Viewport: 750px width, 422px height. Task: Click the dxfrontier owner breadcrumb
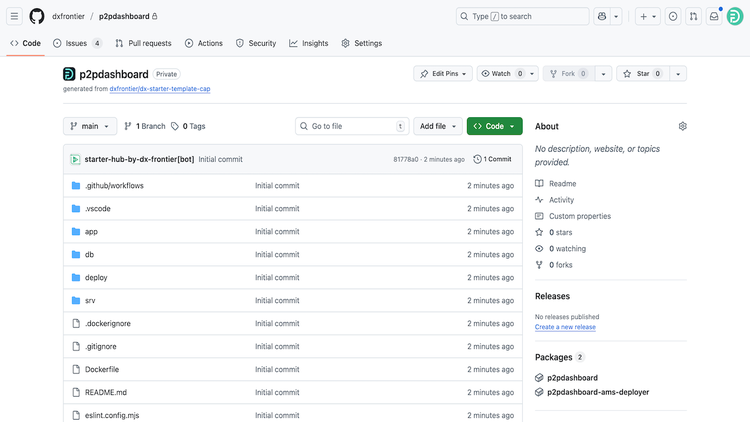pos(68,16)
